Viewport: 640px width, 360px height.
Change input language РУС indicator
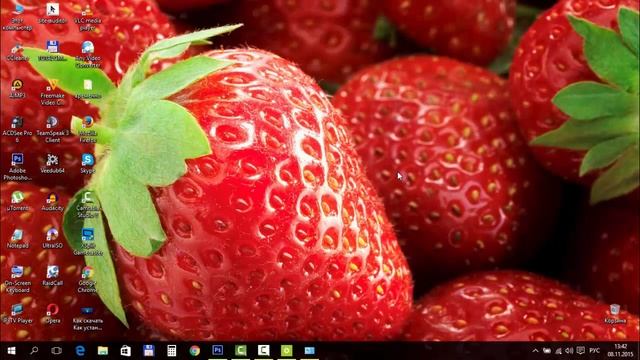coord(595,351)
